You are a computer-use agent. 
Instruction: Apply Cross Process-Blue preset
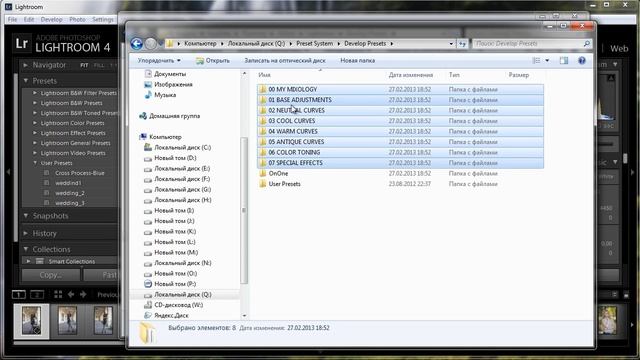(x=80, y=173)
